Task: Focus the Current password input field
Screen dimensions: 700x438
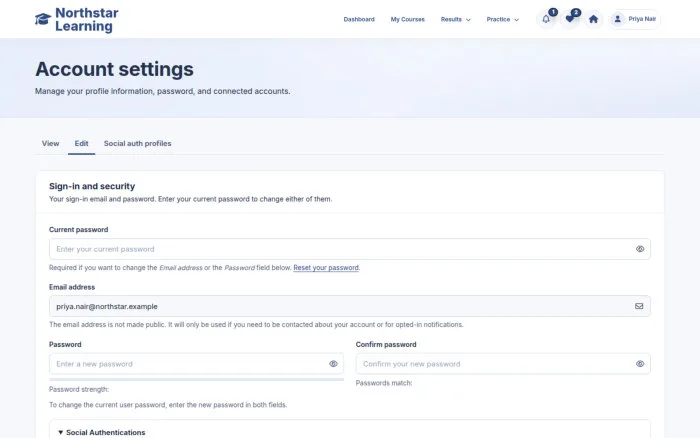Action: pyautogui.click(x=350, y=249)
